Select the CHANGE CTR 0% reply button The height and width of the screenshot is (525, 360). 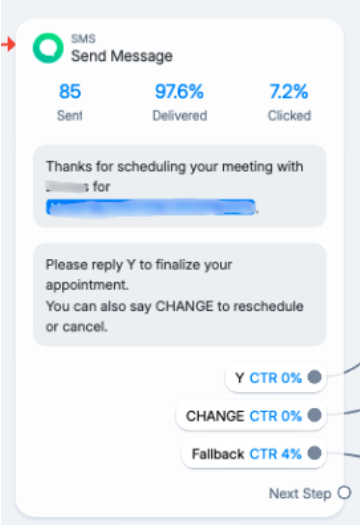(251, 416)
